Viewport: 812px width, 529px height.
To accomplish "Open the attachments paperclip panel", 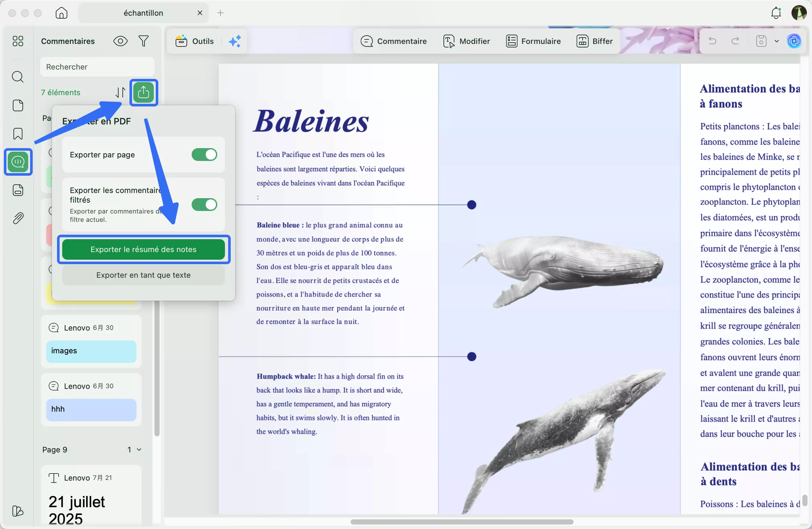I will 18,218.
